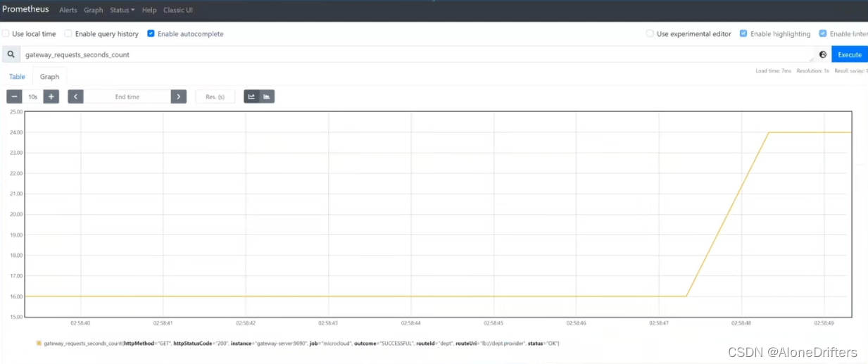Image resolution: width=868 pixels, height=364 pixels.
Task: Uncheck the Enable linter checkbox
Action: [x=823, y=34]
